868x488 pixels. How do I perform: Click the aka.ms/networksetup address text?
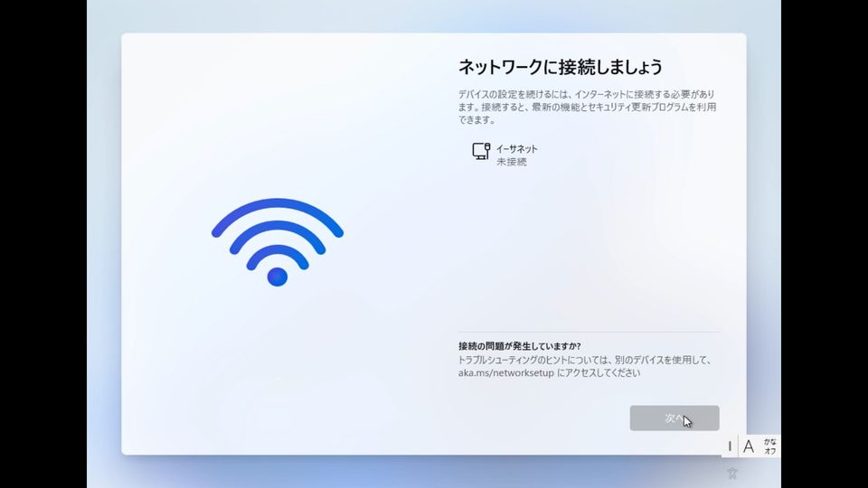[506, 373]
